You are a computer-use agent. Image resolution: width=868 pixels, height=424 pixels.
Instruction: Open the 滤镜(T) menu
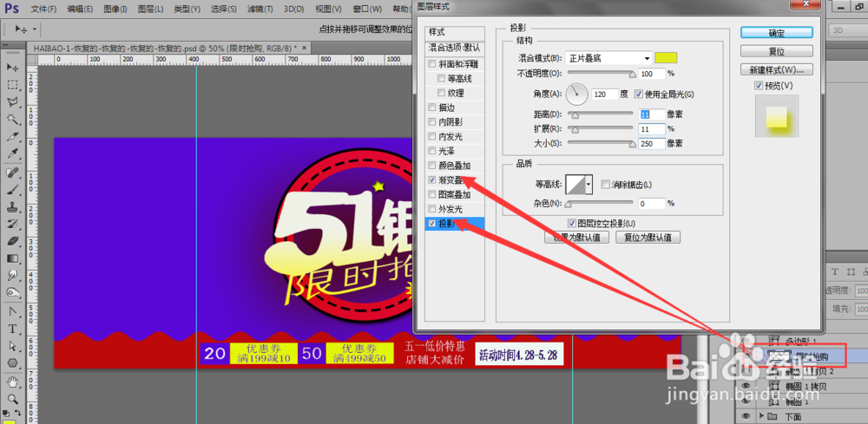pos(260,10)
